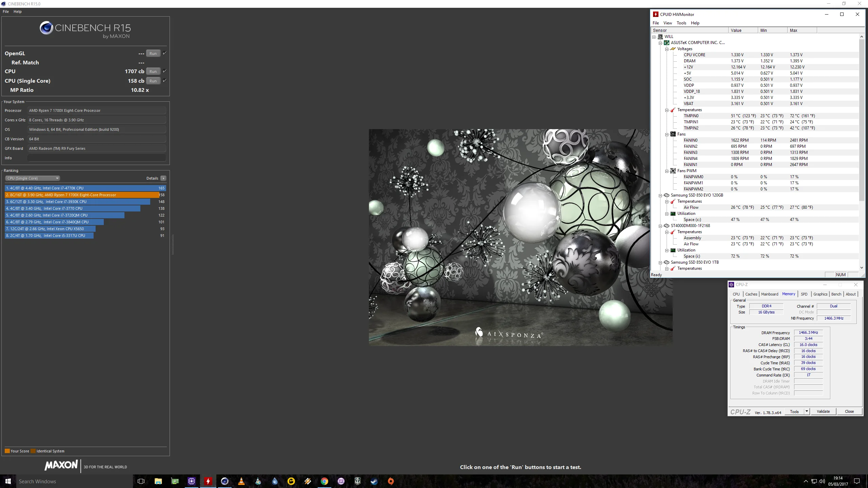Open the Origin taskbar icon
Image resolution: width=868 pixels, height=488 pixels.
391,481
